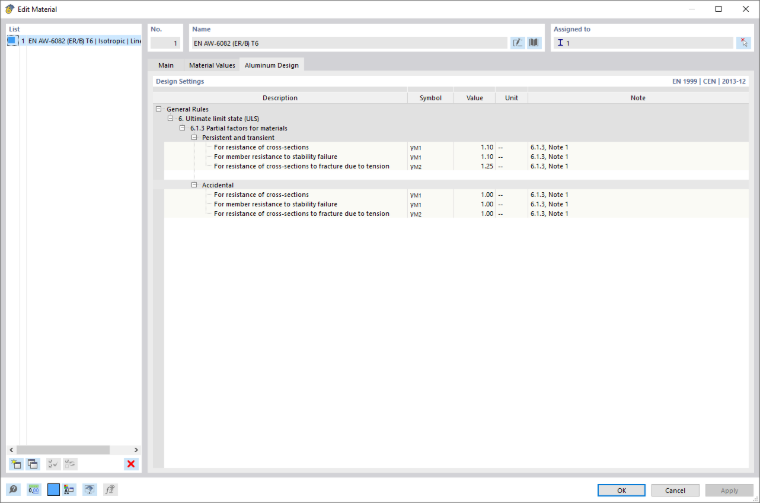
Task: Click the No. field
Action: click(x=165, y=43)
